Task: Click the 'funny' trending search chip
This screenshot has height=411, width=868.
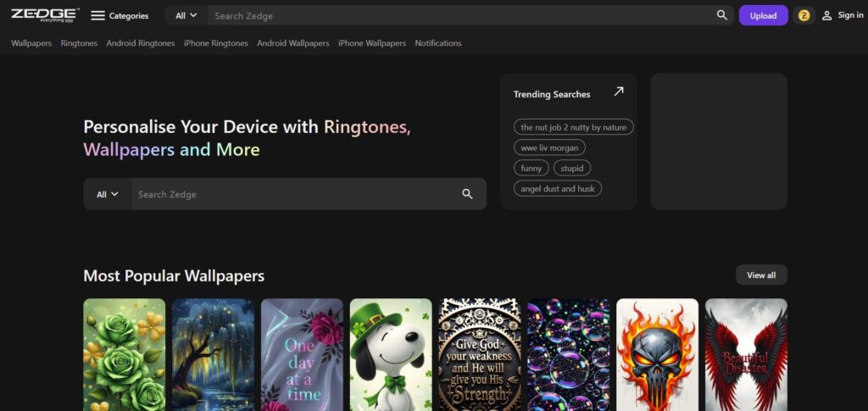Action: 531,168
